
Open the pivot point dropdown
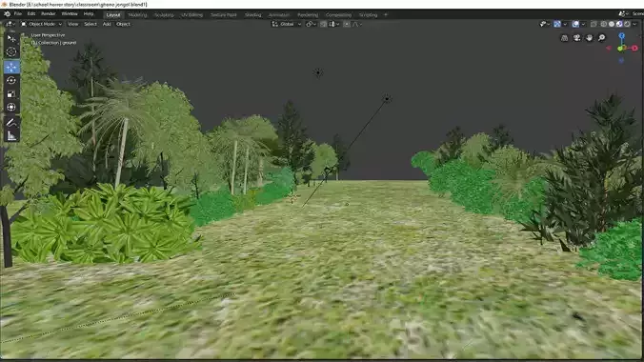[311, 24]
